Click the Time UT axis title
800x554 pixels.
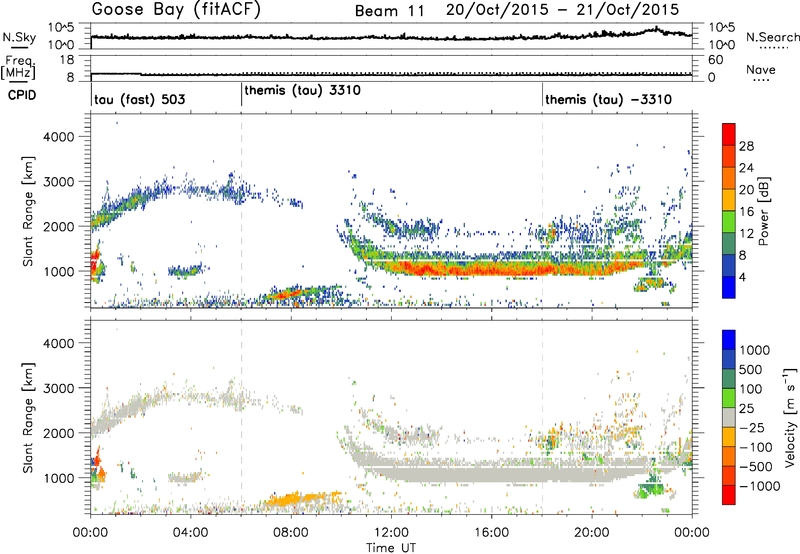tap(391, 548)
